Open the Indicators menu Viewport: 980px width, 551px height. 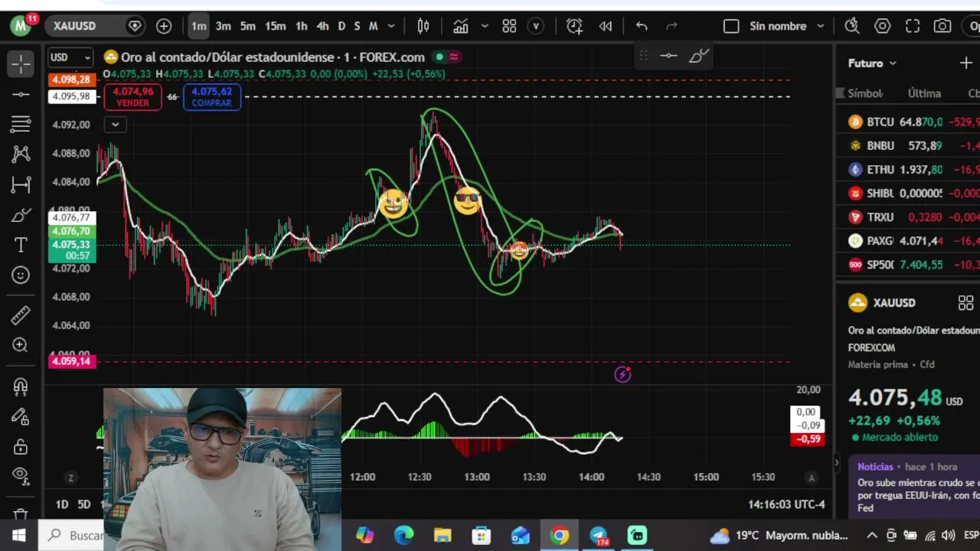(461, 26)
